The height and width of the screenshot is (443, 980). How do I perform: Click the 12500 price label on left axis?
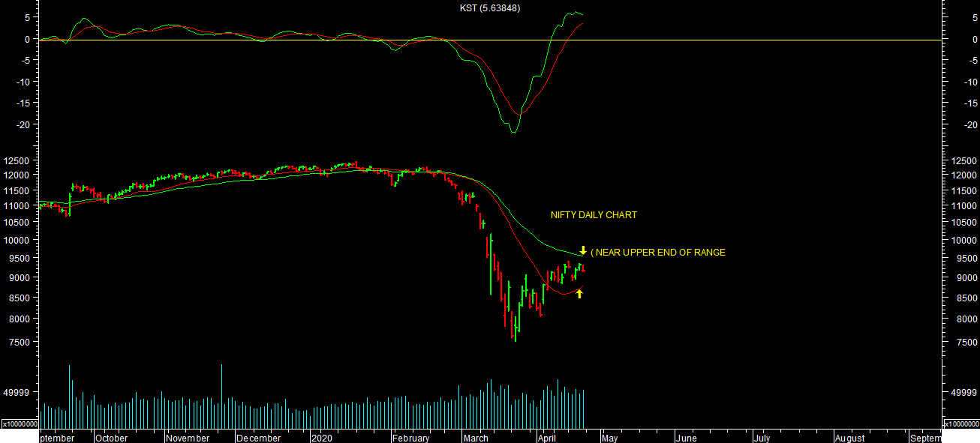click(16, 161)
